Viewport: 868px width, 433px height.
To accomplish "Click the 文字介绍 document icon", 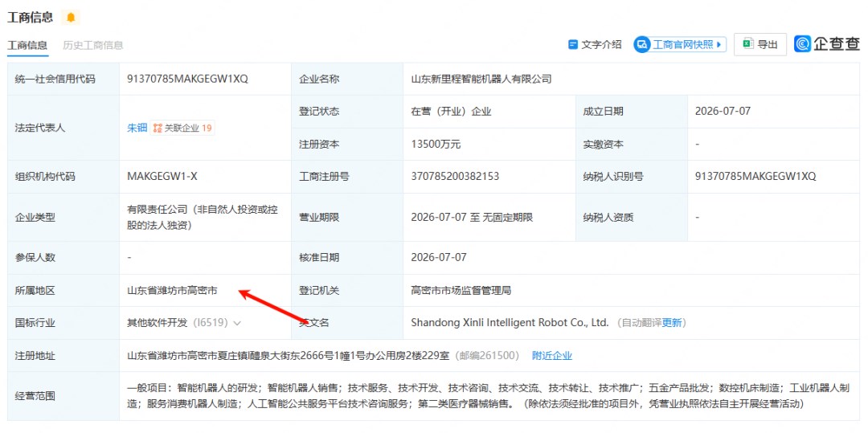I will tap(573, 45).
